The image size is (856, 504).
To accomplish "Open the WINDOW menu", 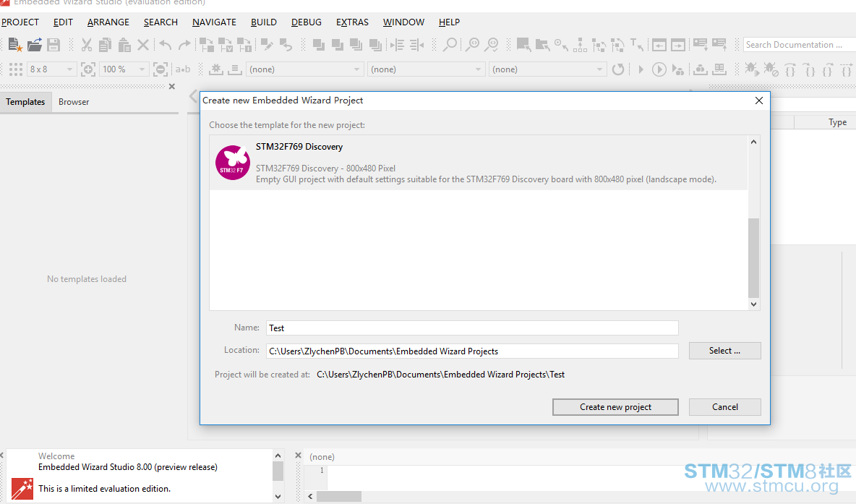I will (x=403, y=22).
